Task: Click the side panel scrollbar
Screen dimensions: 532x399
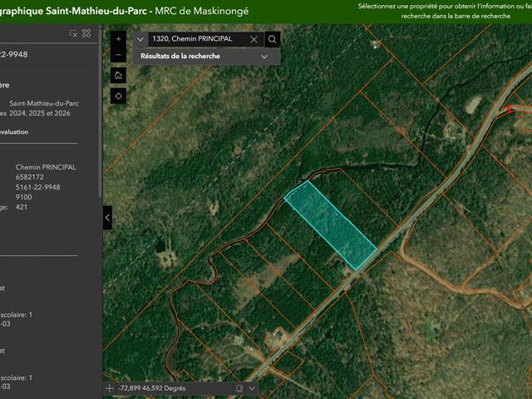Action: click(100, 83)
